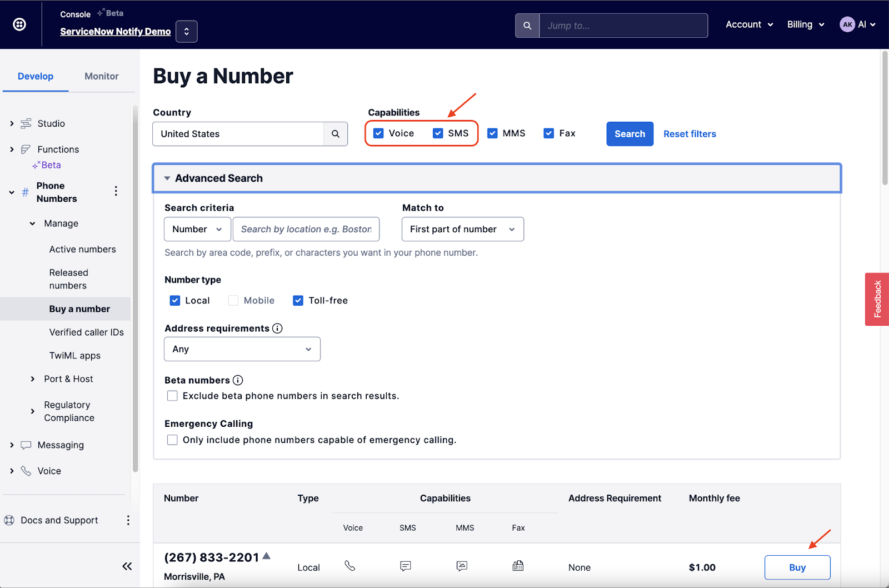Open the account switcher next to ServiceNow Notify Demo
Image resolution: width=889 pixels, height=588 pixels.
pyautogui.click(x=187, y=32)
